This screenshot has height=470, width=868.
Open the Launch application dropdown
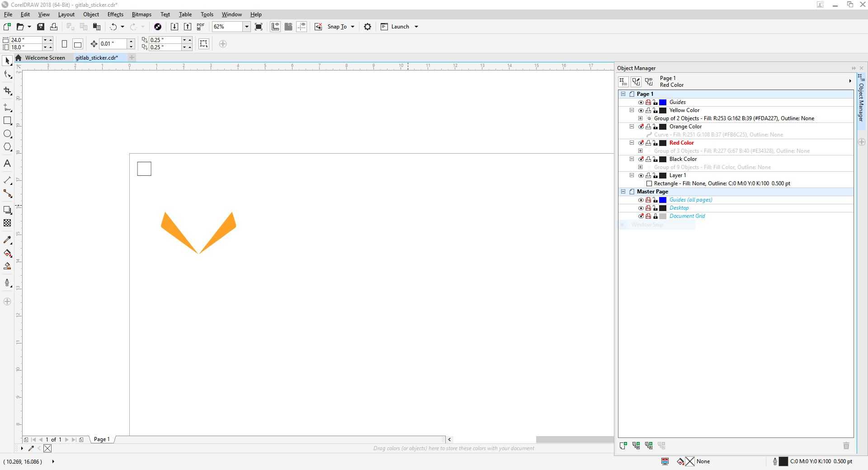[416, 27]
